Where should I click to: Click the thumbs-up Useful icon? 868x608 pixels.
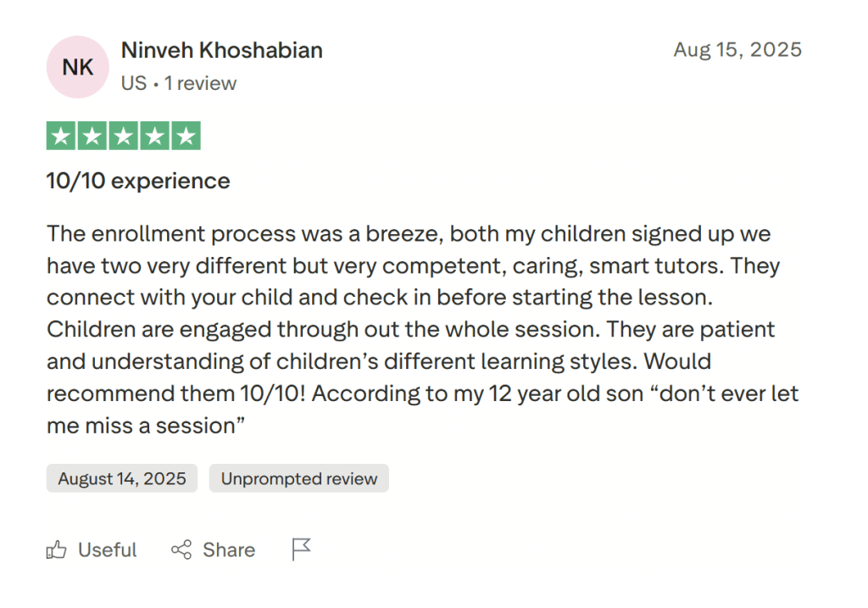pos(56,549)
